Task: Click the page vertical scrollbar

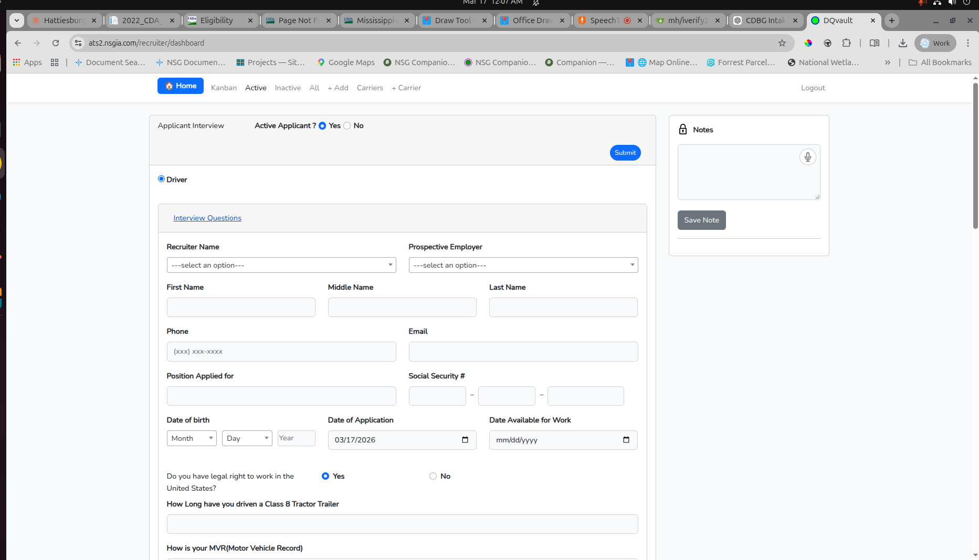Action: pos(975,157)
